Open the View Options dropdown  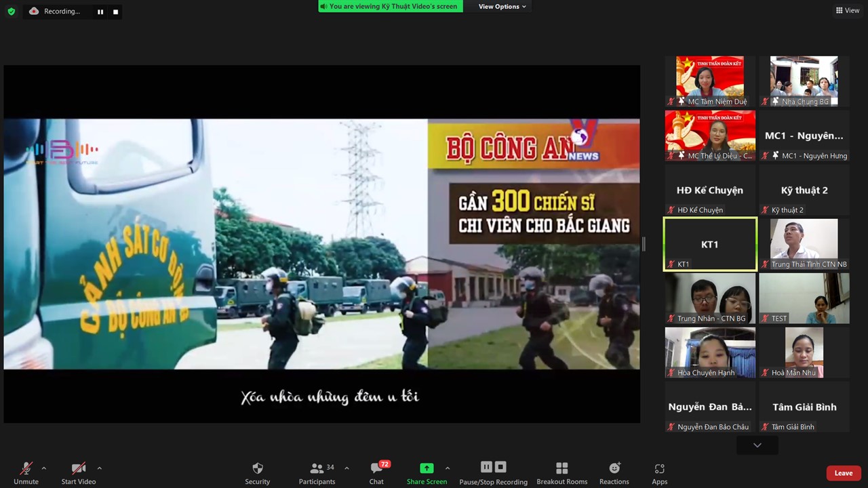pos(502,7)
